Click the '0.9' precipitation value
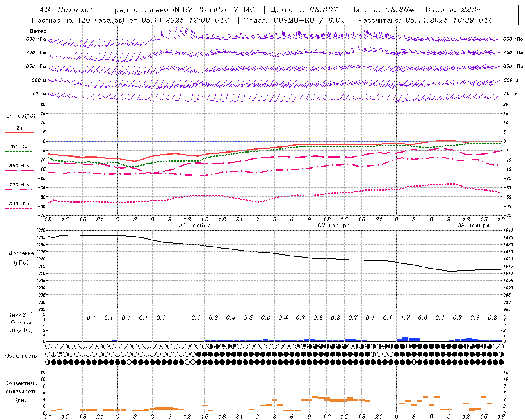 click(475, 317)
